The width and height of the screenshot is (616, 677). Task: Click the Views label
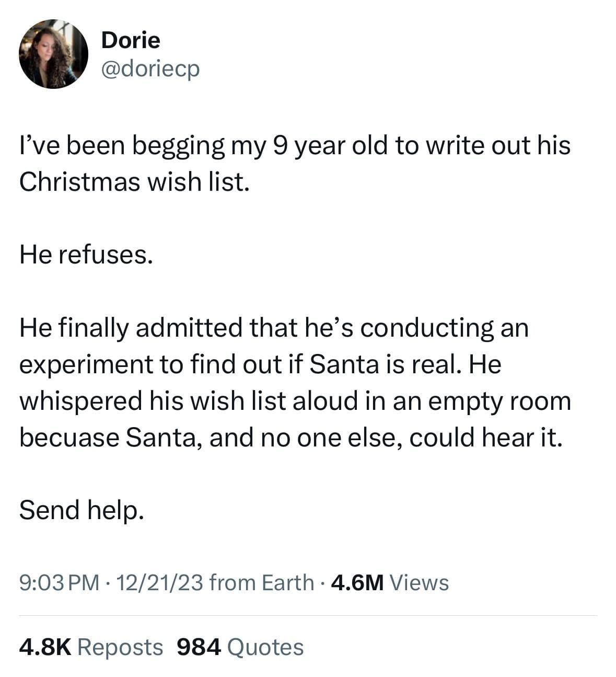click(x=419, y=582)
